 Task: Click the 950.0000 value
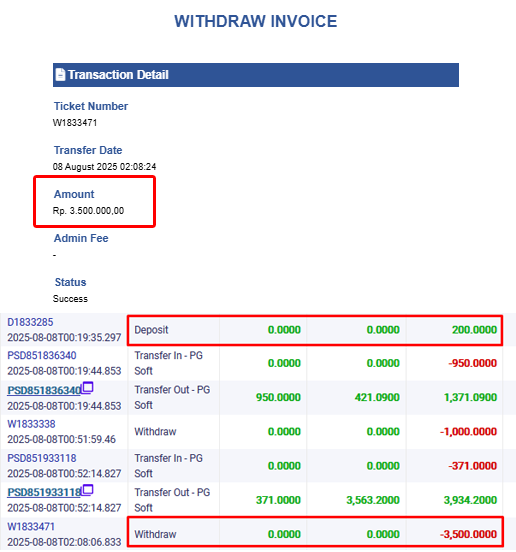point(278,397)
